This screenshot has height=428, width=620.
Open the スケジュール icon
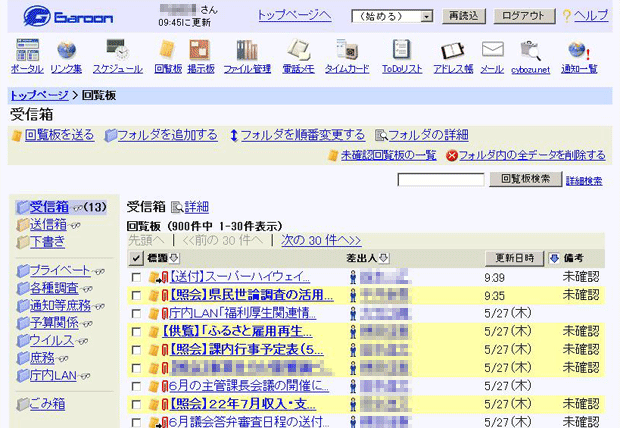(117, 49)
